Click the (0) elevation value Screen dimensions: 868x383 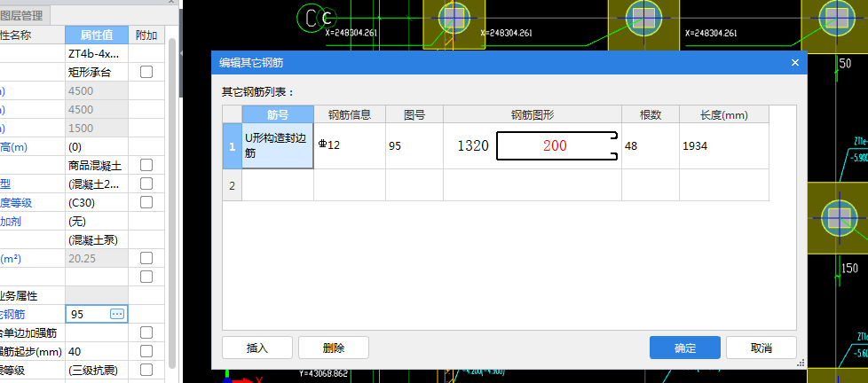click(97, 146)
